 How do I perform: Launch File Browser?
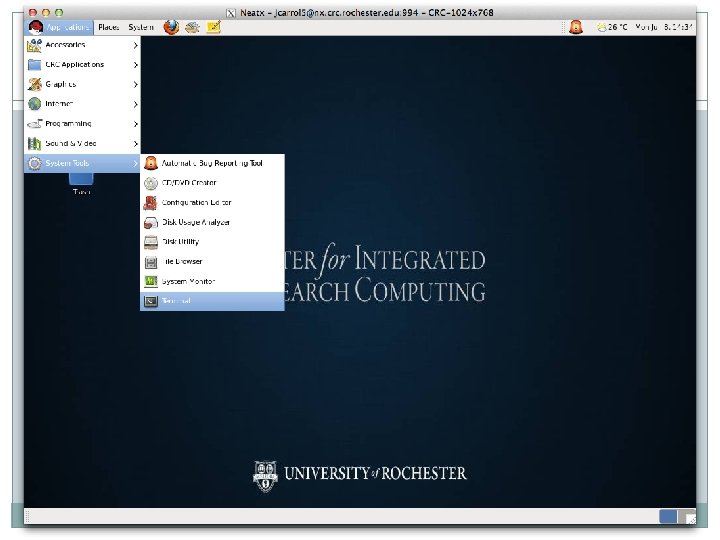pyautogui.click(x=212, y=262)
